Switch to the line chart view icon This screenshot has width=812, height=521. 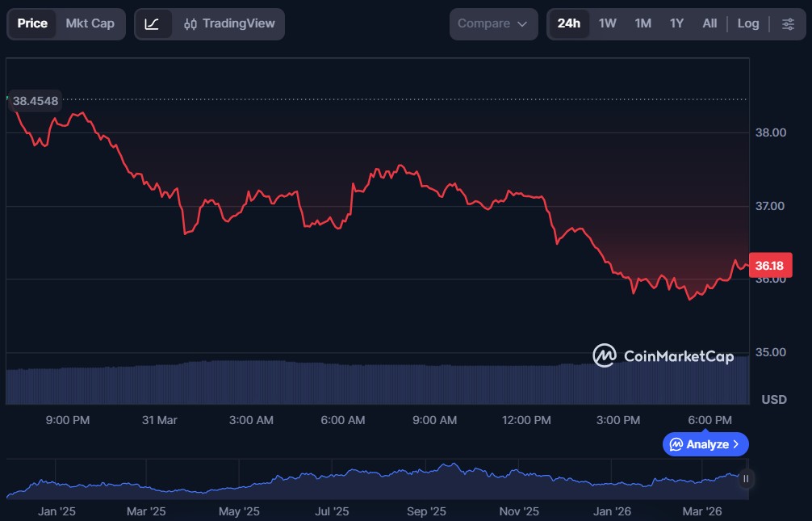point(153,24)
